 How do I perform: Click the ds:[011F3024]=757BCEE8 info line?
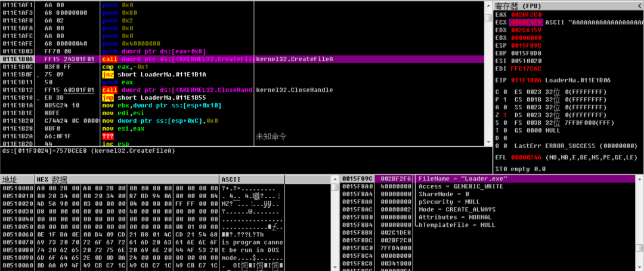(89, 151)
